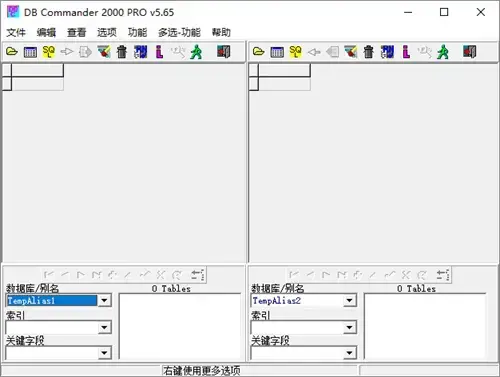
Task: Click the X cancel button in left navigator
Action: tap(161, 275)
